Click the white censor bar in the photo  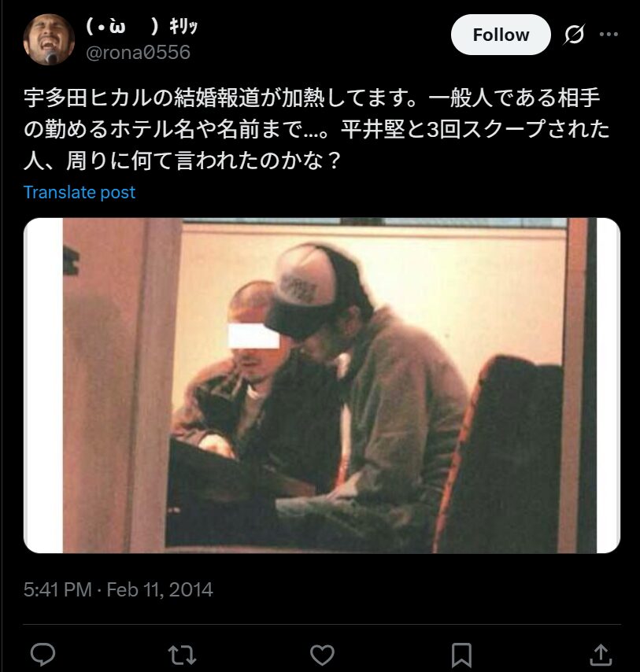(x=253, y=335)
